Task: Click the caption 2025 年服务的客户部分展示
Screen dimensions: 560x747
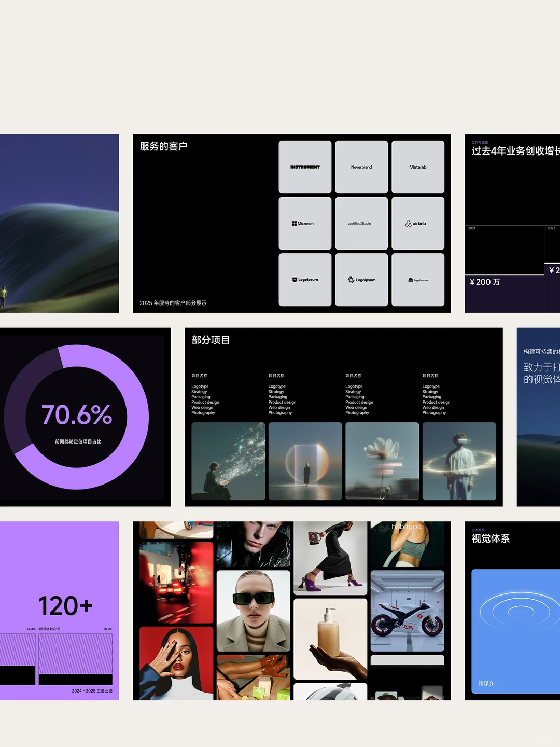Action: [173, 303]
